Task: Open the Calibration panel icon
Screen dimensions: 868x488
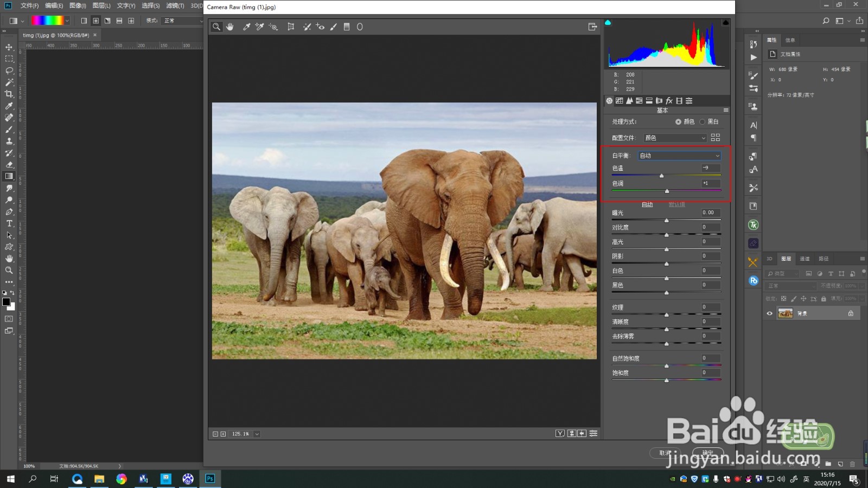Action: [x=679, y=101]
